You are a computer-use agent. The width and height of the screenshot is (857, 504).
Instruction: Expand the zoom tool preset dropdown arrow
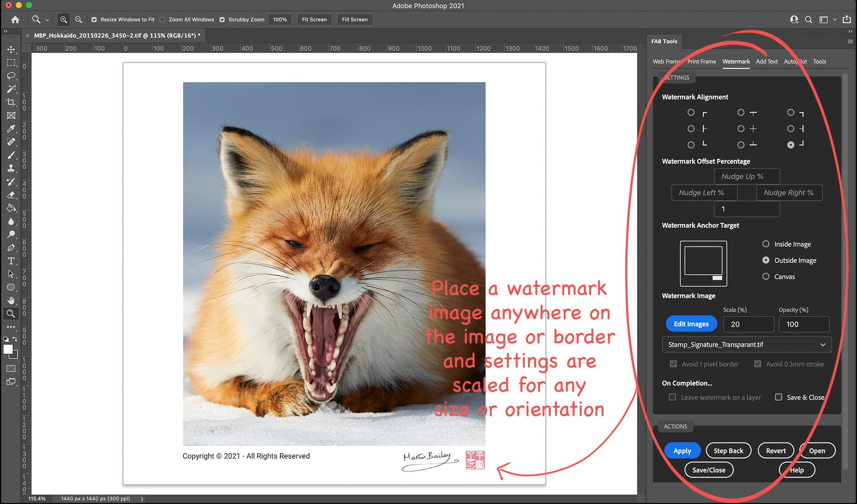(x=47, y=20)
